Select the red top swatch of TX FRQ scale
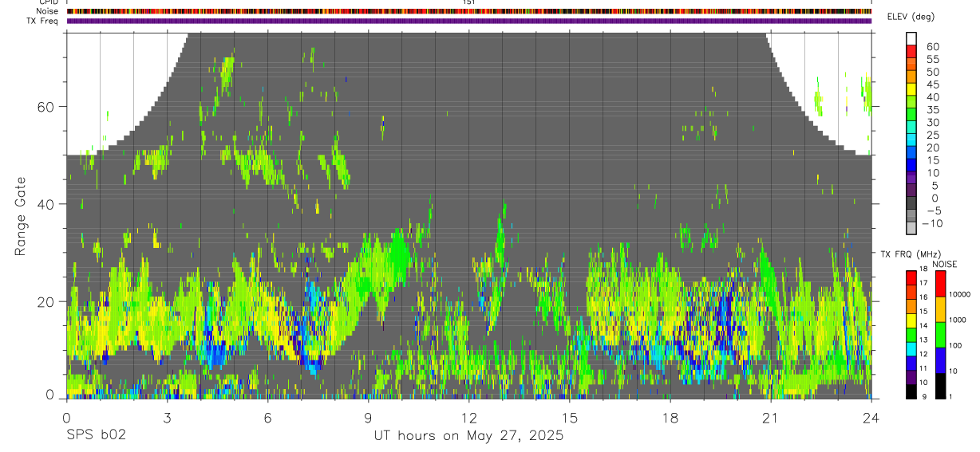The width and height of the screenshot is (980, 452). (912, 277)
